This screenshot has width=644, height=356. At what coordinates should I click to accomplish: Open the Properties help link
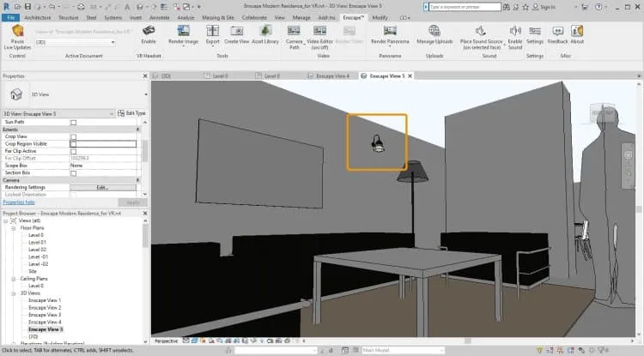tap(19, 202)
